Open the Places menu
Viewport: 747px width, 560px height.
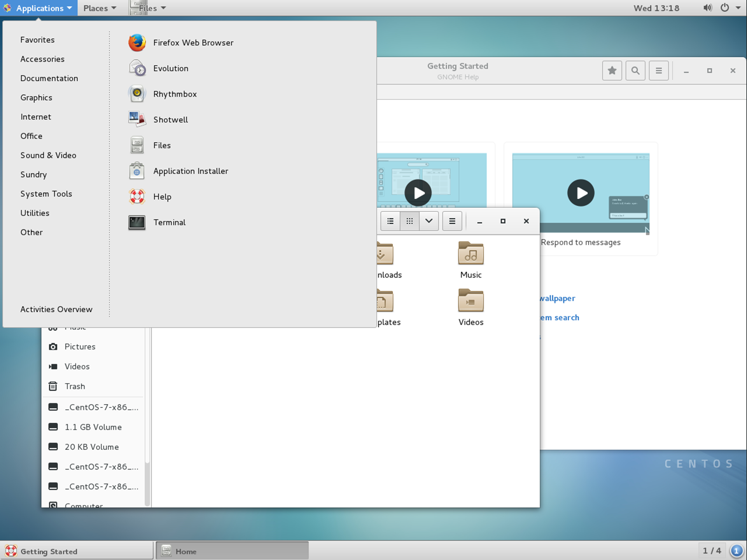pos(99,8)
